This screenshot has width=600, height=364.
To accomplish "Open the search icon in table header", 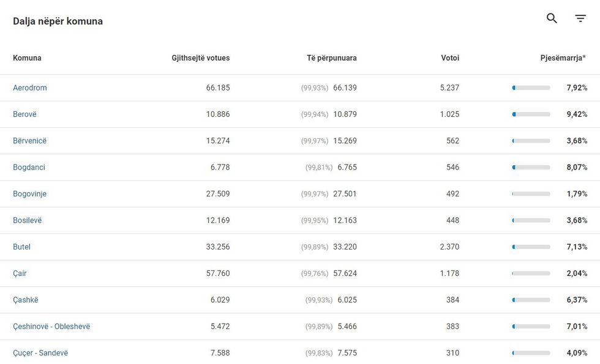I will pos(552,18).
